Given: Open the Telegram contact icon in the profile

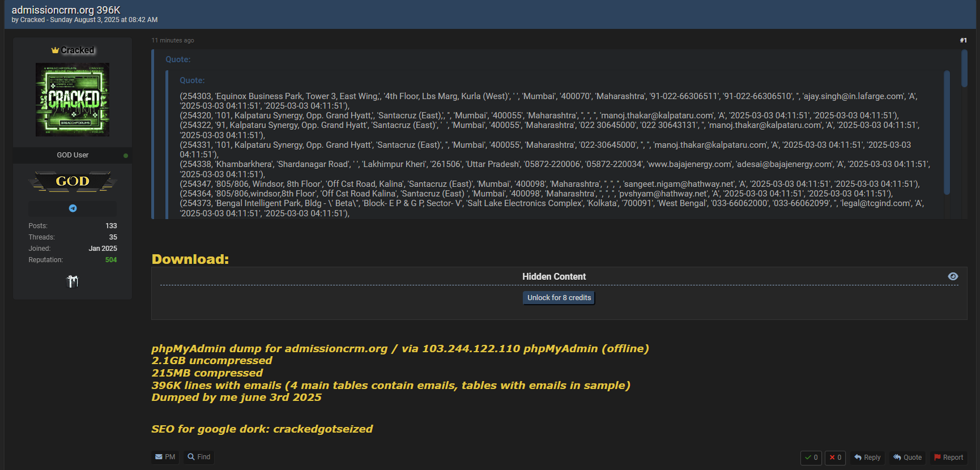Looking at the screenshot, I should [73, 208].
